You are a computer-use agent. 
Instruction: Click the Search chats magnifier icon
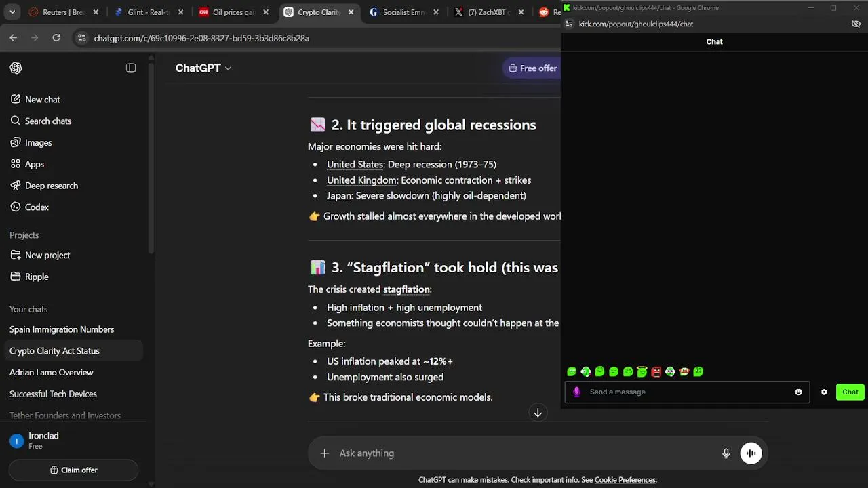[x=15, y=121]
